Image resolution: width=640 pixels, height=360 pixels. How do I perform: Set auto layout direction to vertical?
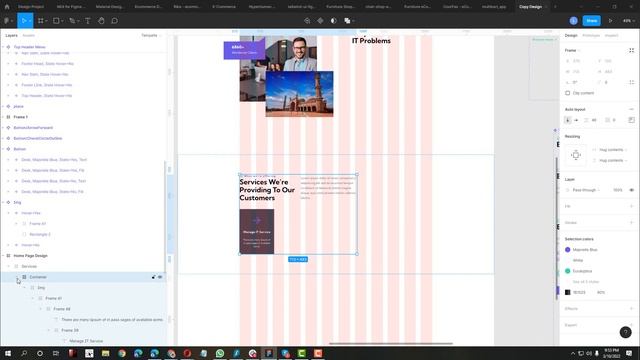568,120
